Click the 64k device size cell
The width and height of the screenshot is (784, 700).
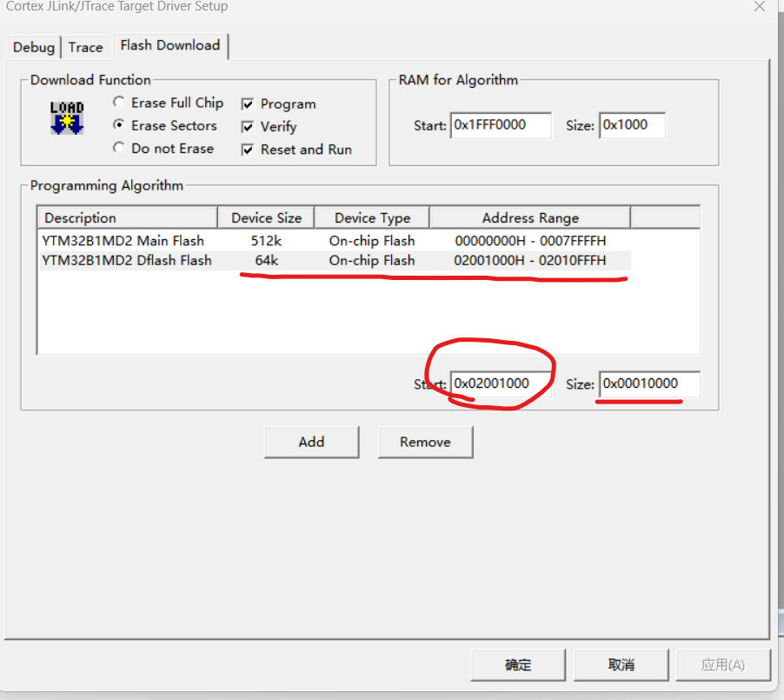(x=267, y=260)
